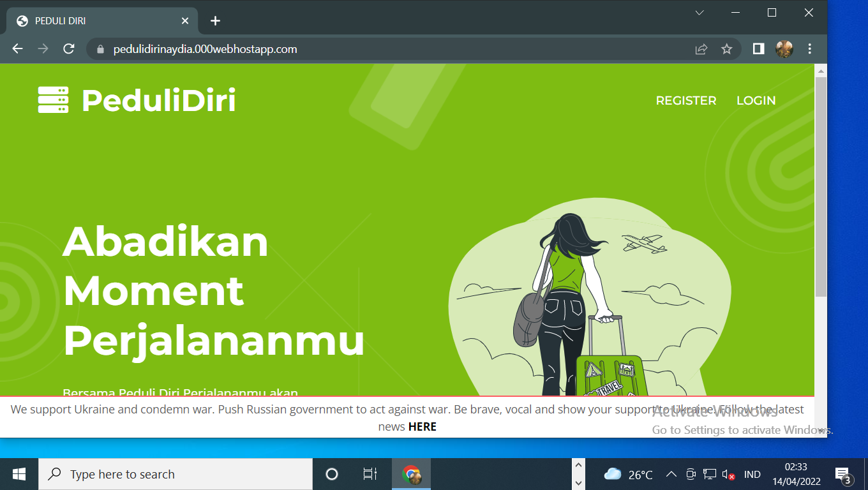The image size is (868, 490).
Task: Show hidden system tray icons
Action: point(671,474)
